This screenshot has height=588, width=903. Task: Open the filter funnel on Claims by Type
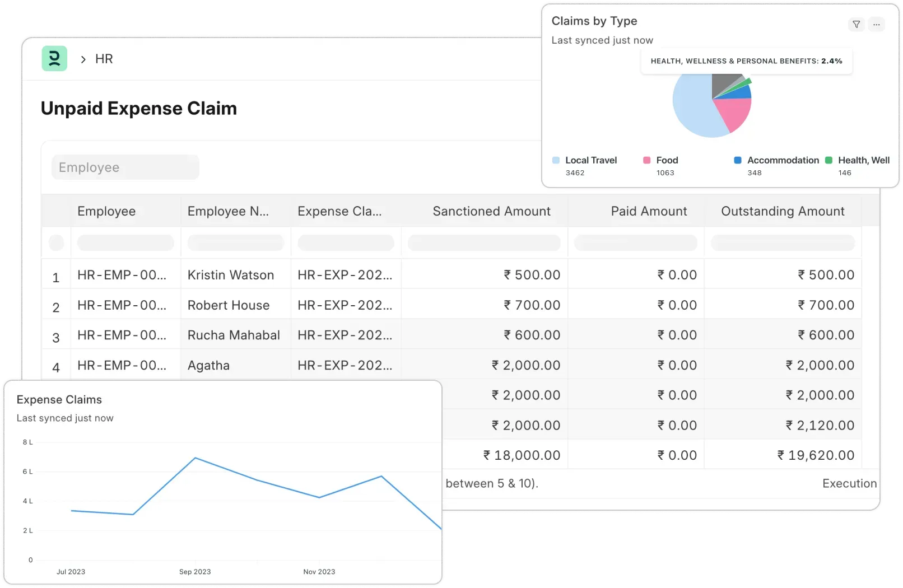[857, 25]
